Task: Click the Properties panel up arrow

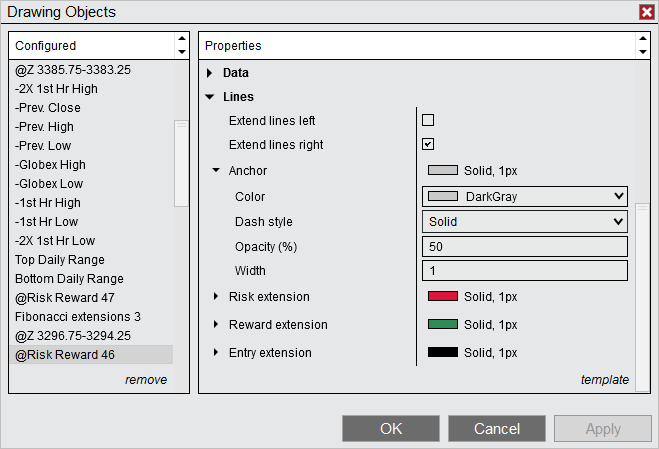Action: pyautogui.click(x=643, y=39)
